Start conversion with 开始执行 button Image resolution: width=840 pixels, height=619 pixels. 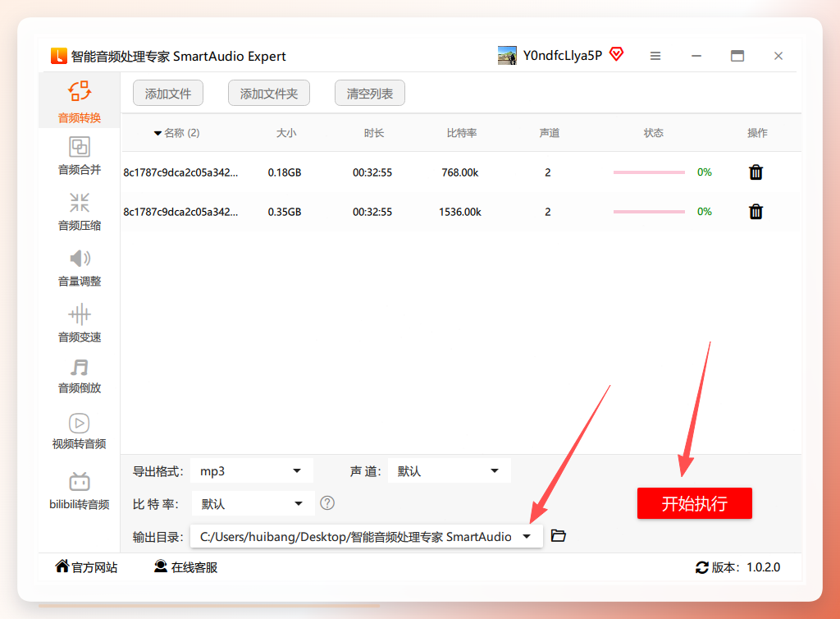695,503
